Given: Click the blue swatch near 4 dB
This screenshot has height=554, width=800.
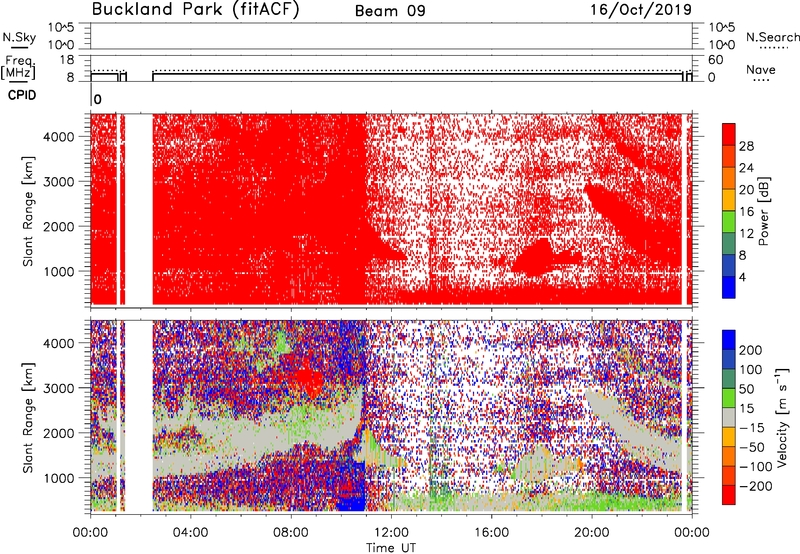Looking at the screenshot, I should (729, 287).
